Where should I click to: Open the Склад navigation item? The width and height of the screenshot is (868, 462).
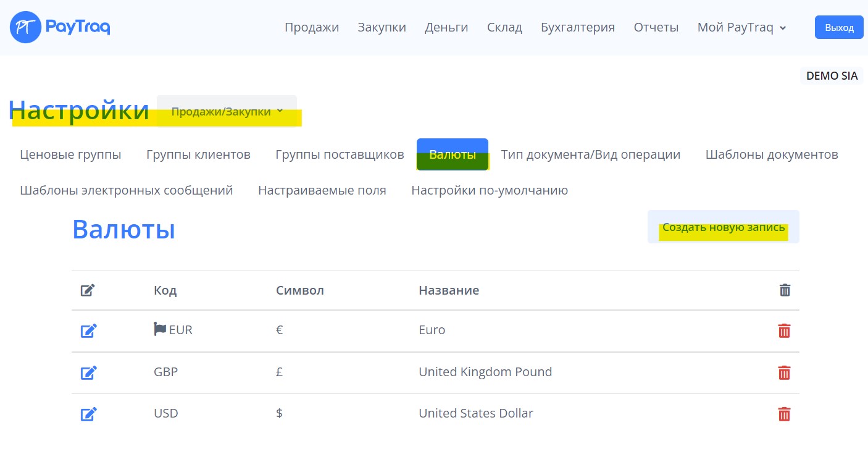coord(504,27)
